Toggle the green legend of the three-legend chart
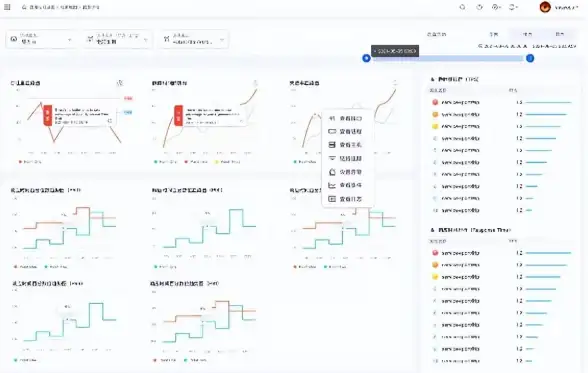The width and height of the screenshot is (588, 373). pyautogui.click(x=165, y=162)
